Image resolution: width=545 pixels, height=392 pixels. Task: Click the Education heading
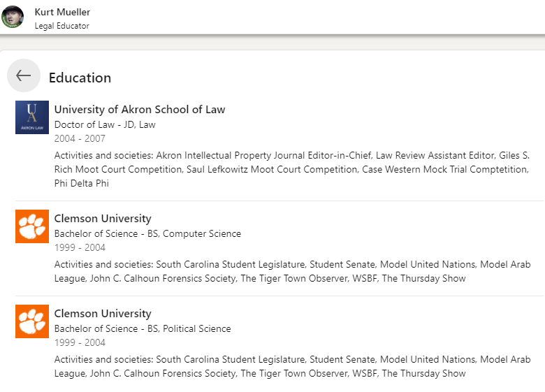click(x=80, y=78)
